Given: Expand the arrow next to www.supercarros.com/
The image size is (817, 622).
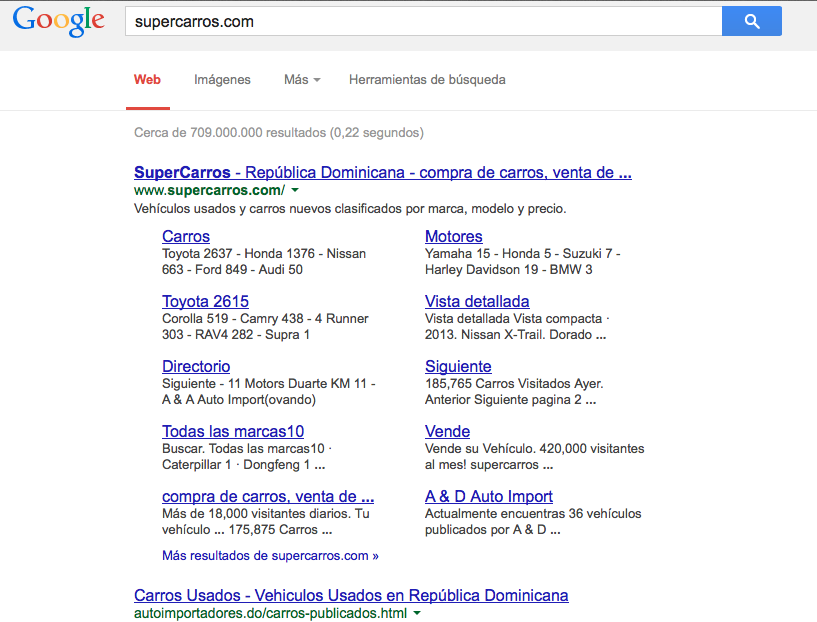Looking at the screenshot, I should [x=295, y=190].
